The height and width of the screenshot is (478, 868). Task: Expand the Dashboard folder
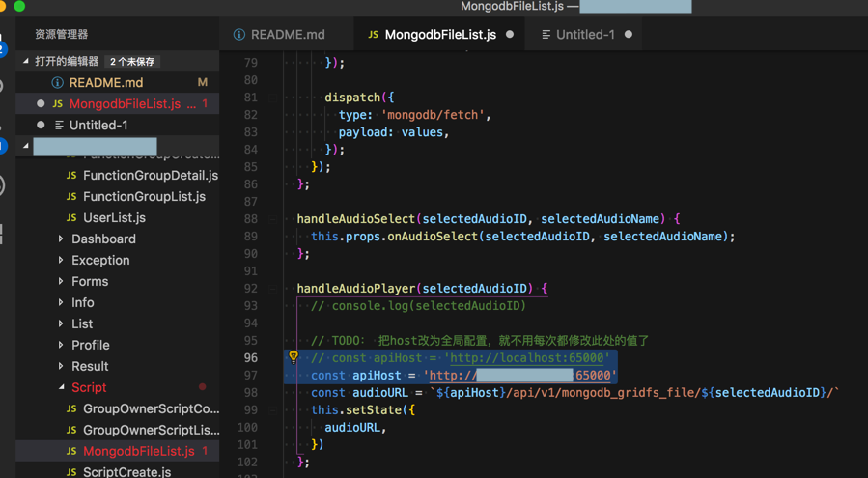[60, 239]
